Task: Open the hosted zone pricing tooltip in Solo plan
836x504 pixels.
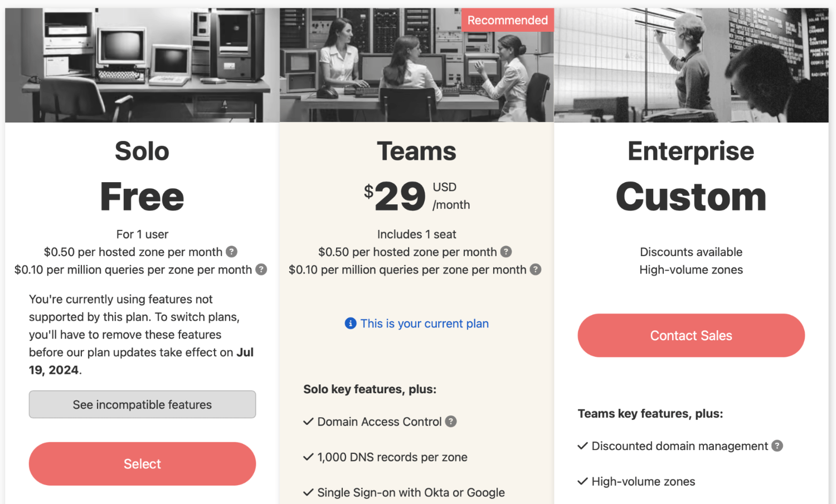Action: 231,252
